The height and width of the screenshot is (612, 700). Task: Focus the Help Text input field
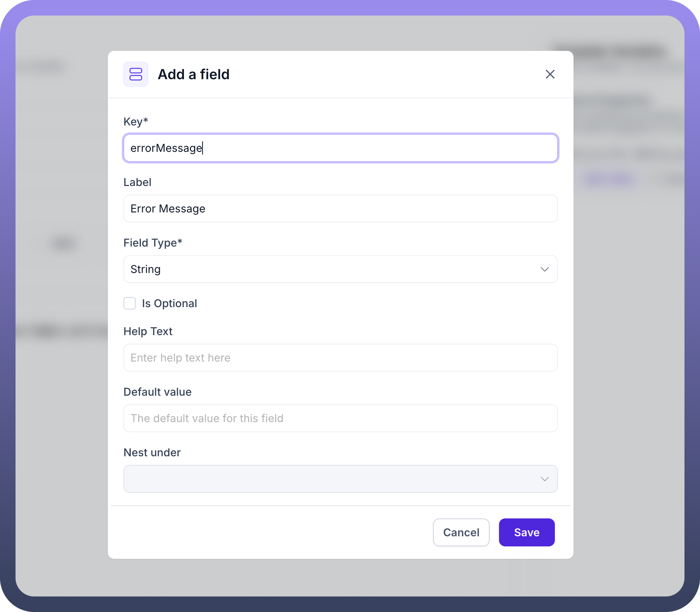point(340,358)
